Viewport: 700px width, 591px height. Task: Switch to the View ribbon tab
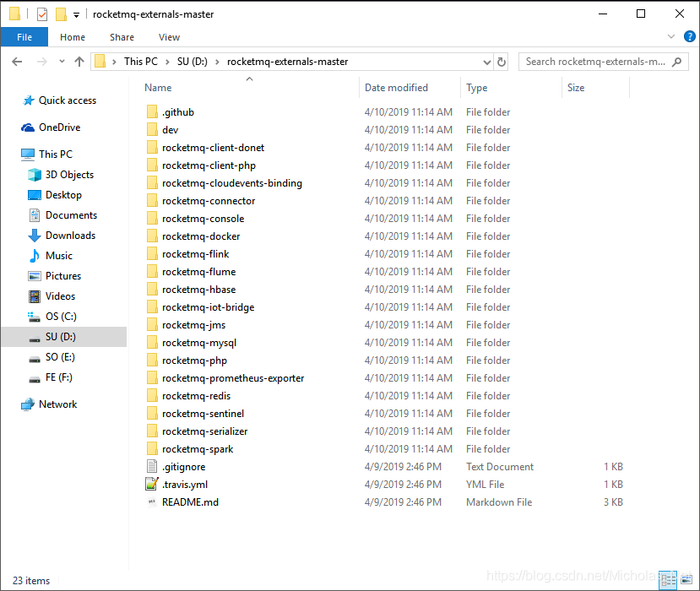(169, 37)
